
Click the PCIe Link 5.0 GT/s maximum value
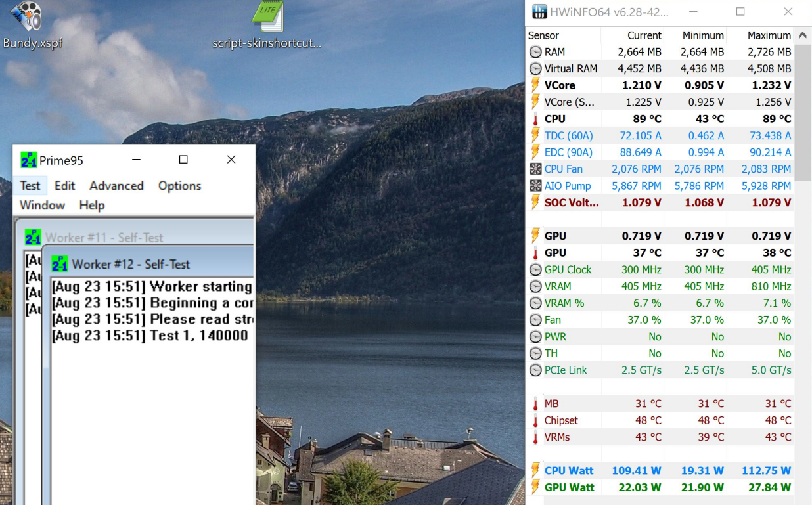coord(771,370)
